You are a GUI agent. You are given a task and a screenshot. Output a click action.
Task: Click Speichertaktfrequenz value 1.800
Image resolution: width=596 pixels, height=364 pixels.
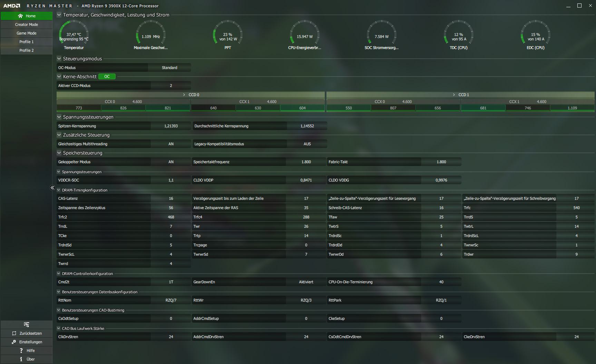[x=306, y=162]
